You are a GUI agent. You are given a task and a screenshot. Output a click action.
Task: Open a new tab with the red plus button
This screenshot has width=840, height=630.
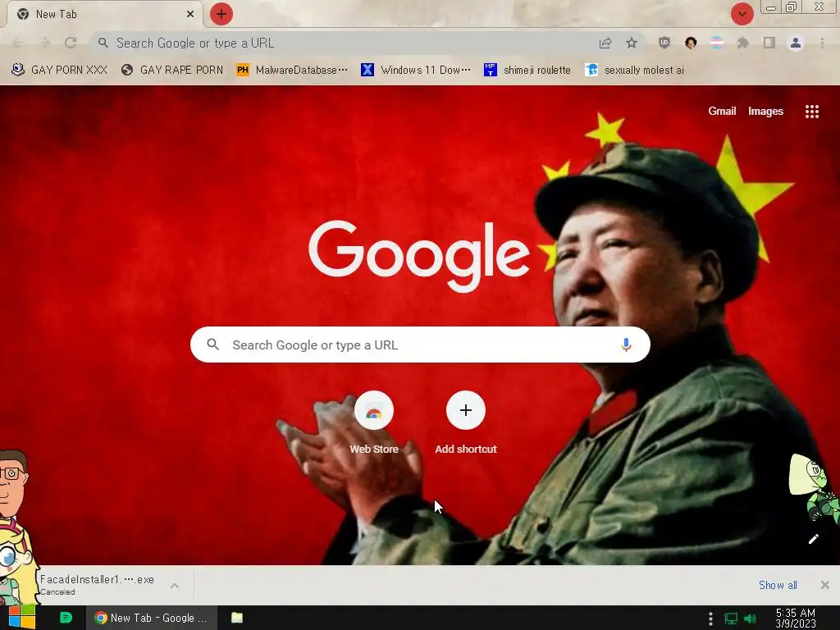pos(221,14)
